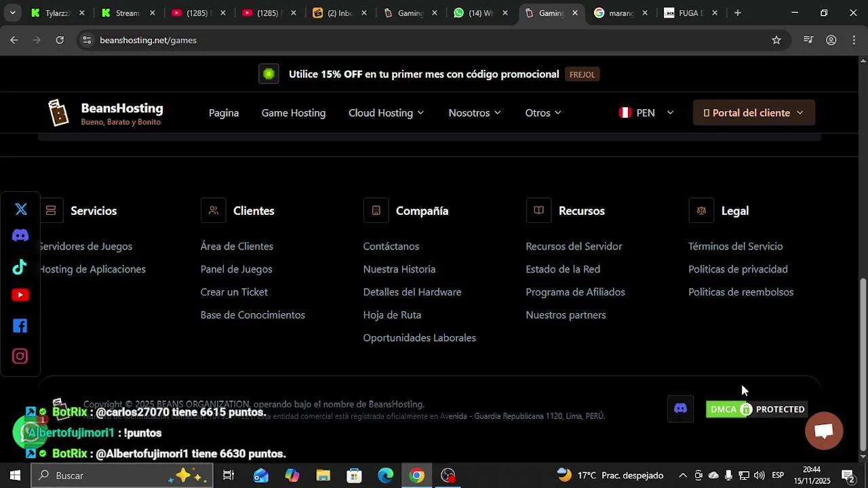The image size is (868, 488).
Task: Open Politicas de reembolsos link
Action: [741, 292]
